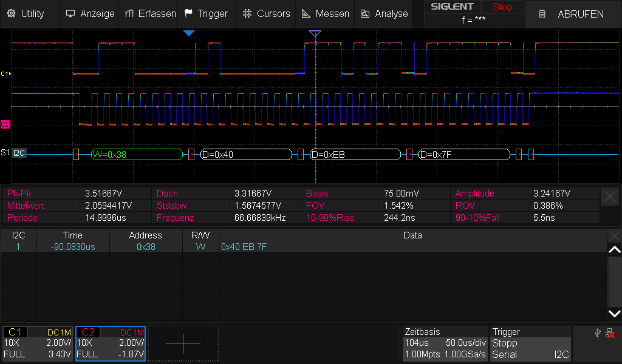
Task: Open the Erfassen acquire menu
Action: coord(150,13)
